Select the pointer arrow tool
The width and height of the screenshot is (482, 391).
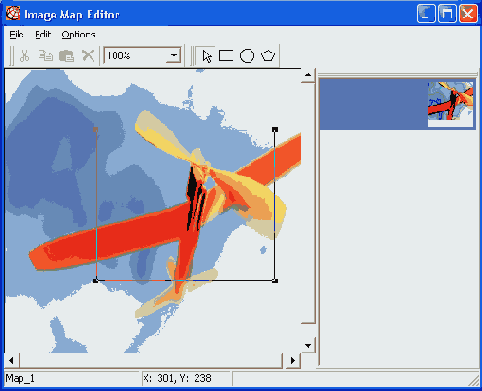pyautogui.click(x=207, y=56)
